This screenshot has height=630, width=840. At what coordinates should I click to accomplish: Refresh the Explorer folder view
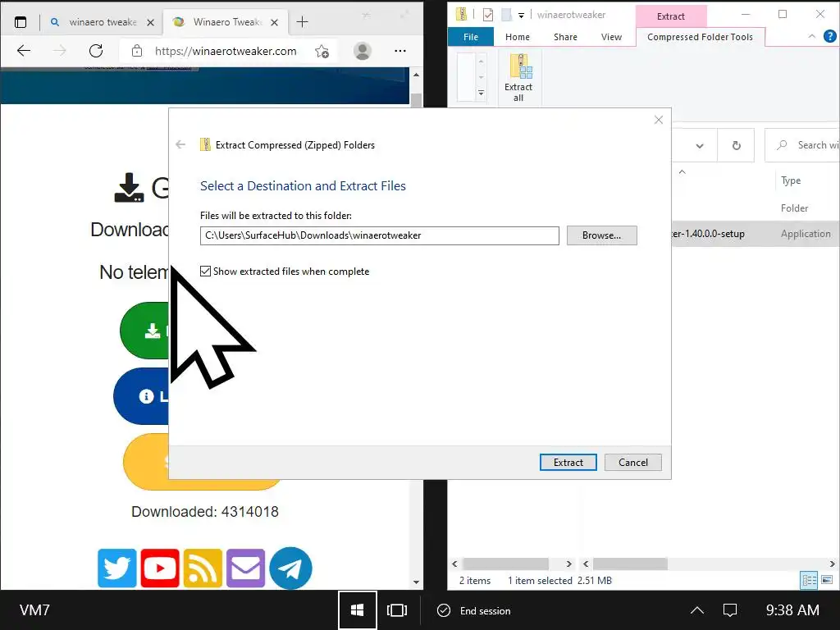pos(736,146)
